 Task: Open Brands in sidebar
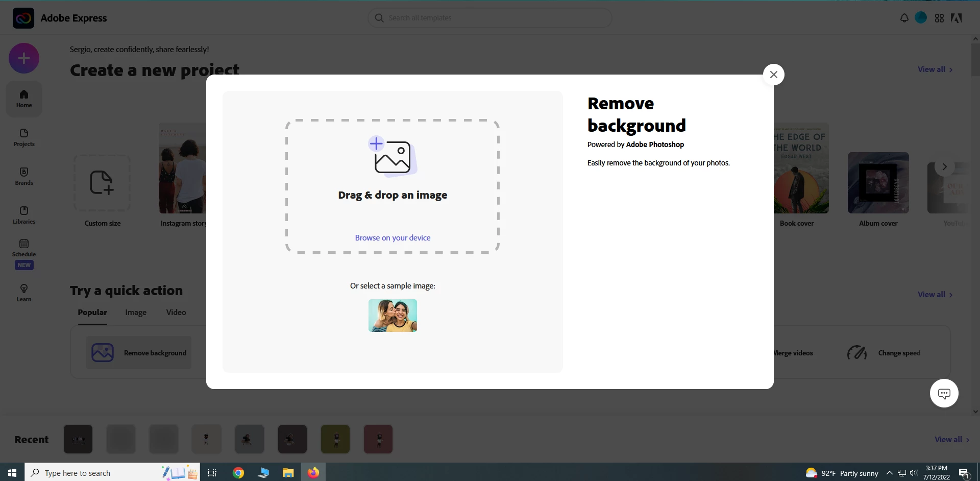click(x=24, y=177)
